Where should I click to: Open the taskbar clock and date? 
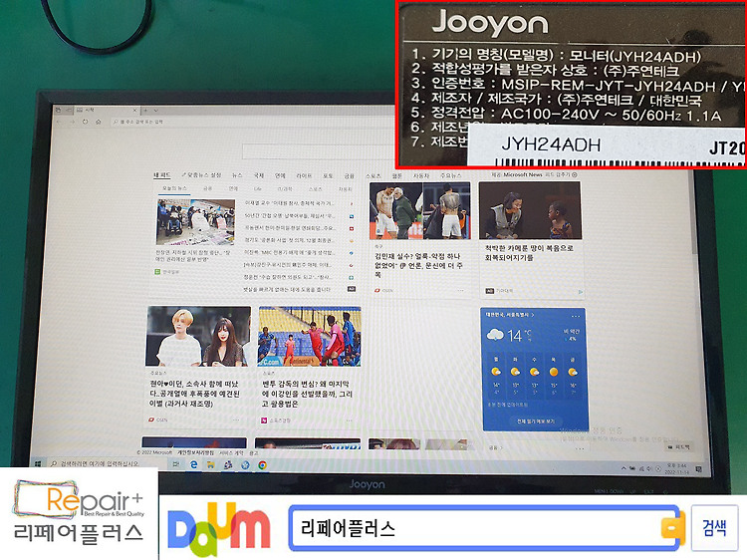point(676,467)
